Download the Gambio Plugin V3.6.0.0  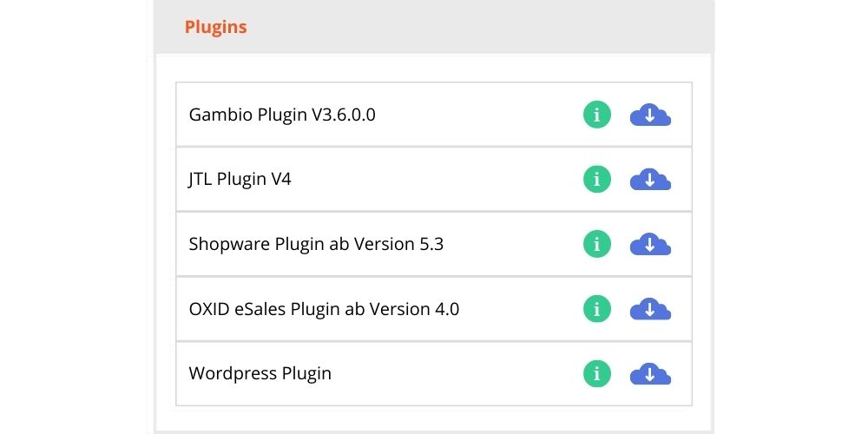pos(650,115)
